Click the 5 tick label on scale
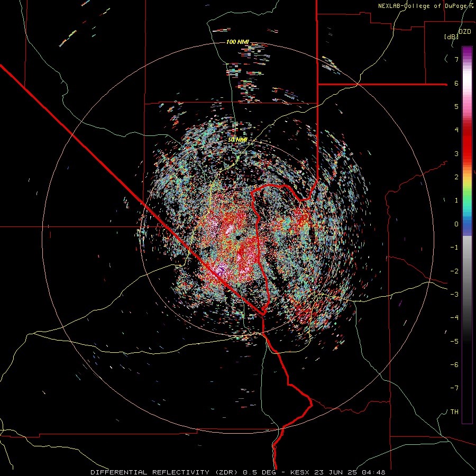The image size is (476, 476). pyautogui.click(x=456, y=106)
